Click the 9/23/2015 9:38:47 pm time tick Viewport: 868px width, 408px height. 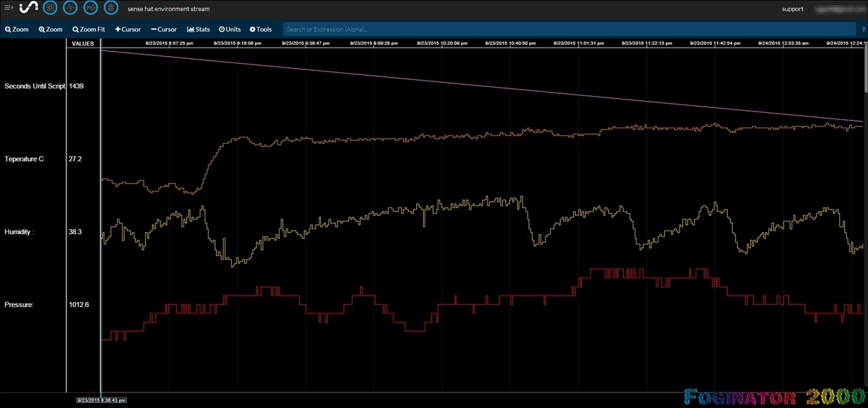305,43
